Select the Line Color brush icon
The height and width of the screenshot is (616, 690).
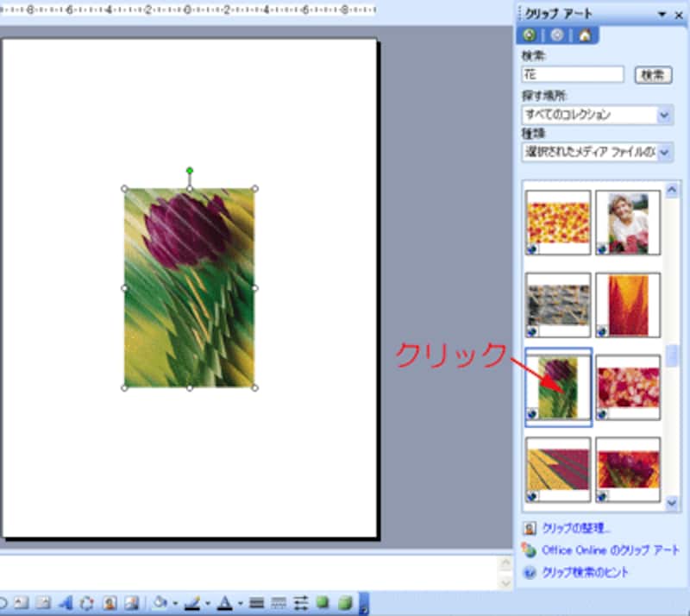point(191,603)
